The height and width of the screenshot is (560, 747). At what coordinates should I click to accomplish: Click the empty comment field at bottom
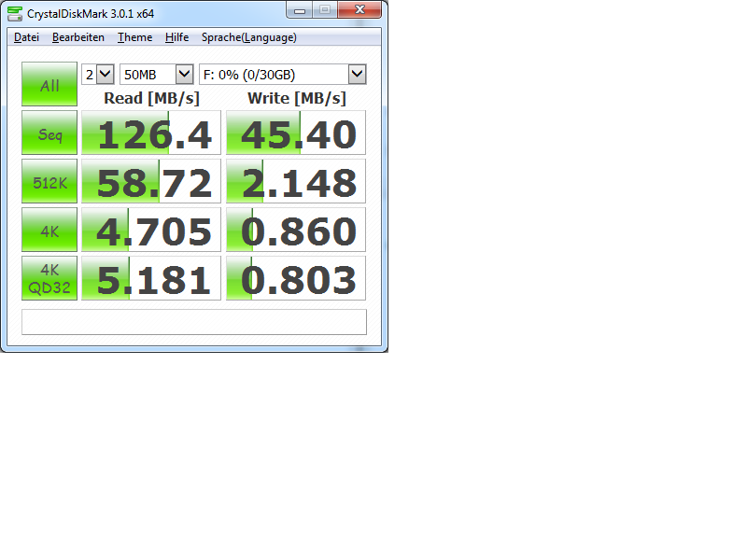click(x=194, y=322)
